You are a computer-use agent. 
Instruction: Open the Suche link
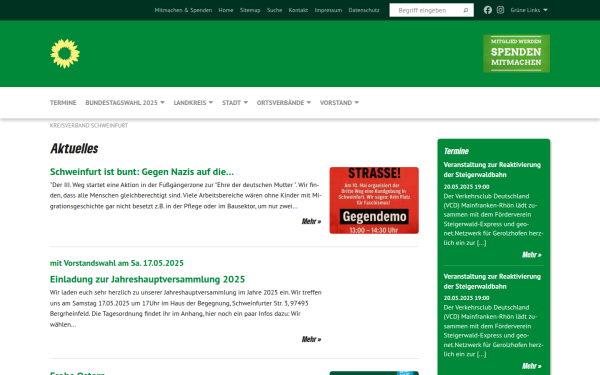(x=274, y=10)
